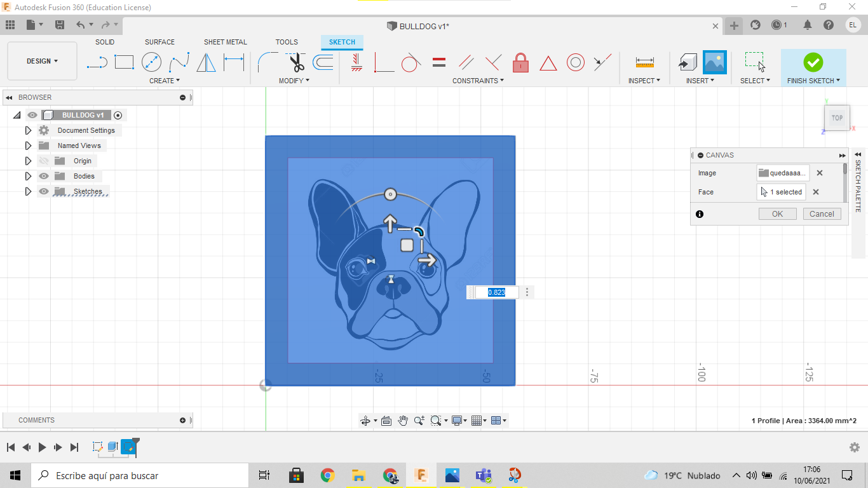The image size is (868, 488).
Task: Open the DESIGN workspace dropdown
Action: [42, 61]
